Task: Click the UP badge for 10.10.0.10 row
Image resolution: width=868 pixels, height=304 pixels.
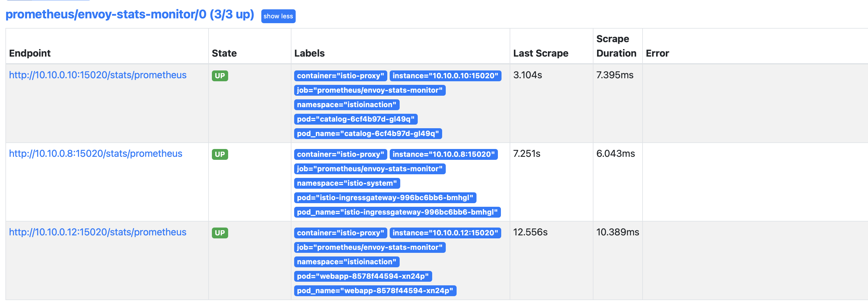Action: [x=220, y=76]
